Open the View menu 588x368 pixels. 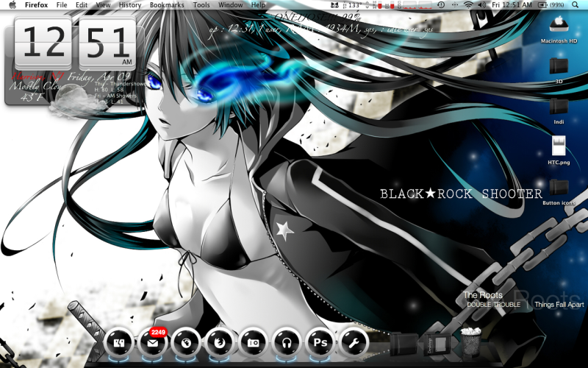[103, 5]
